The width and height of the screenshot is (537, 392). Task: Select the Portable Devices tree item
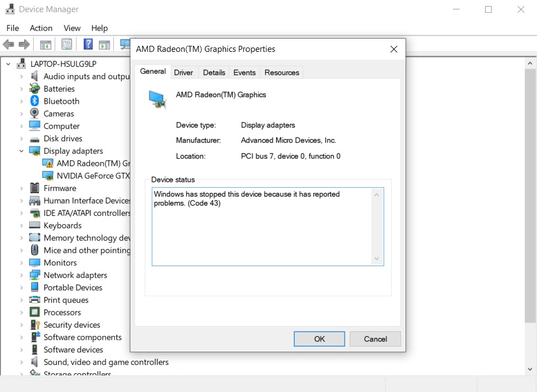73,288
